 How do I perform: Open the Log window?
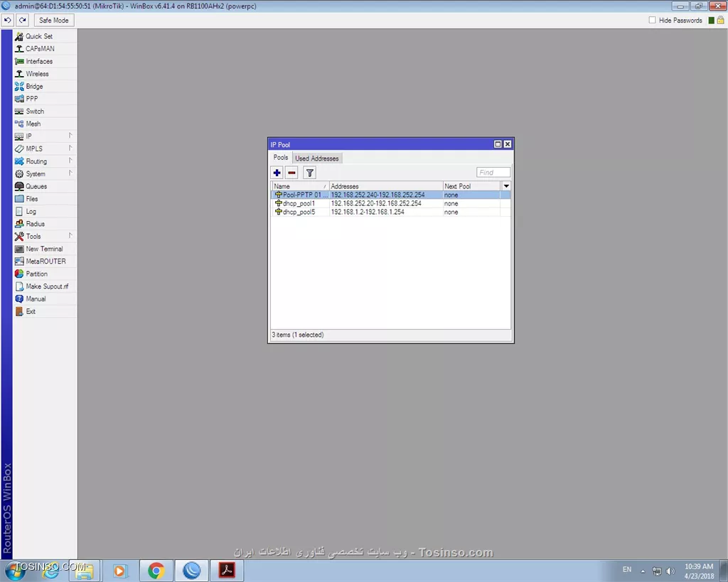coord(45,211)
